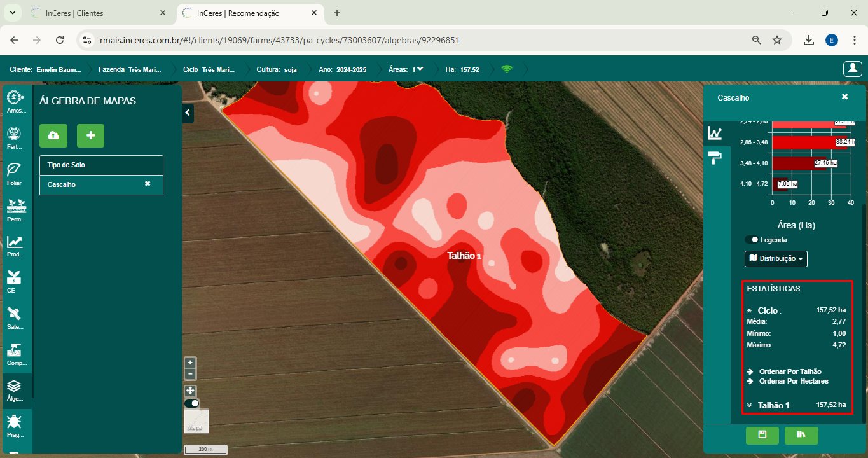Click the browser address bar URL
The image size is (868, 458).
coord(280,40)
